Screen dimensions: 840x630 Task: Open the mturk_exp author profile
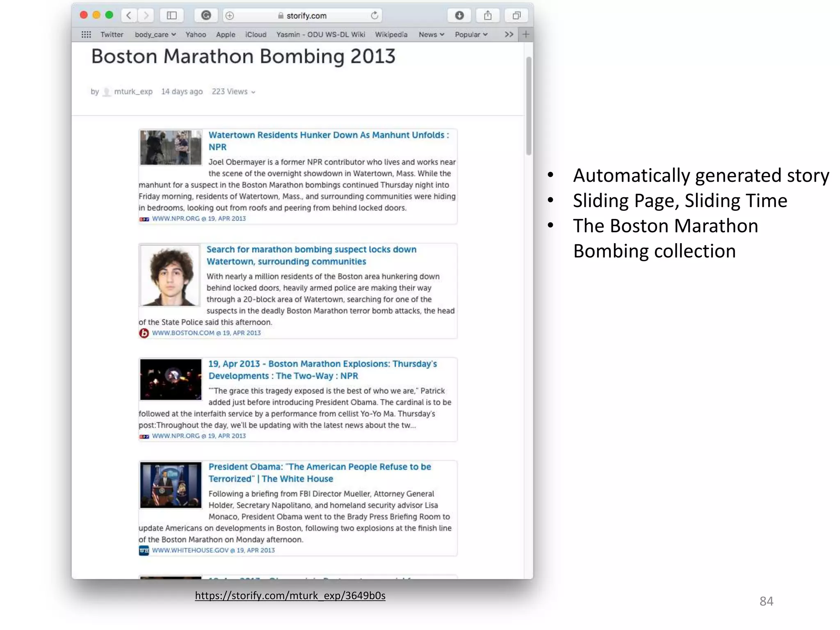tap(133, 91)
